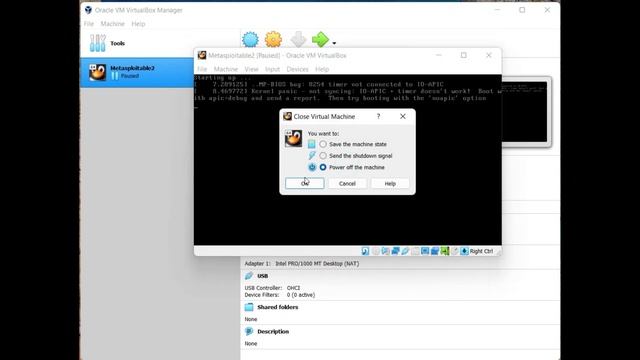Click the audio icon in VM status bar
This screenshot has width=640, height=360.
385,251
